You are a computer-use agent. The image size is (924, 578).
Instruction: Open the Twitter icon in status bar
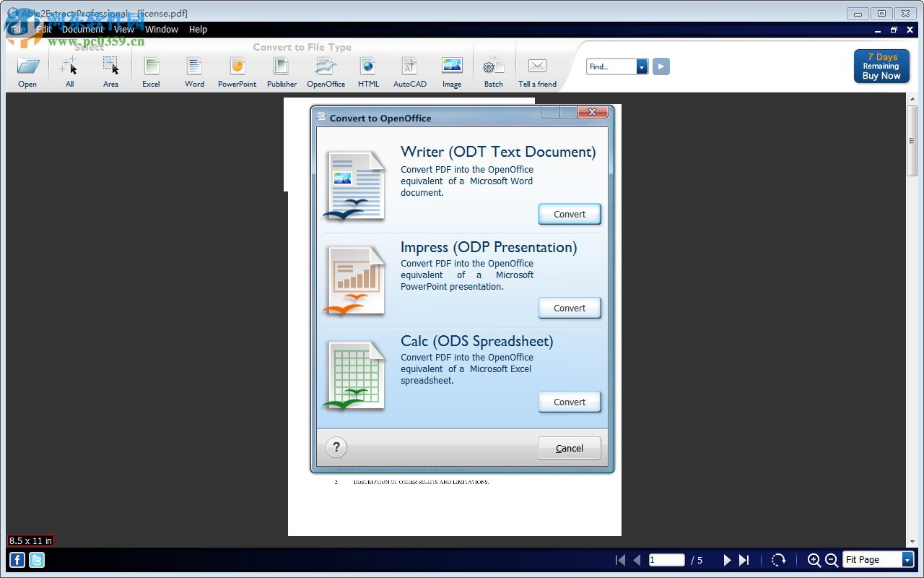[36, 560]
